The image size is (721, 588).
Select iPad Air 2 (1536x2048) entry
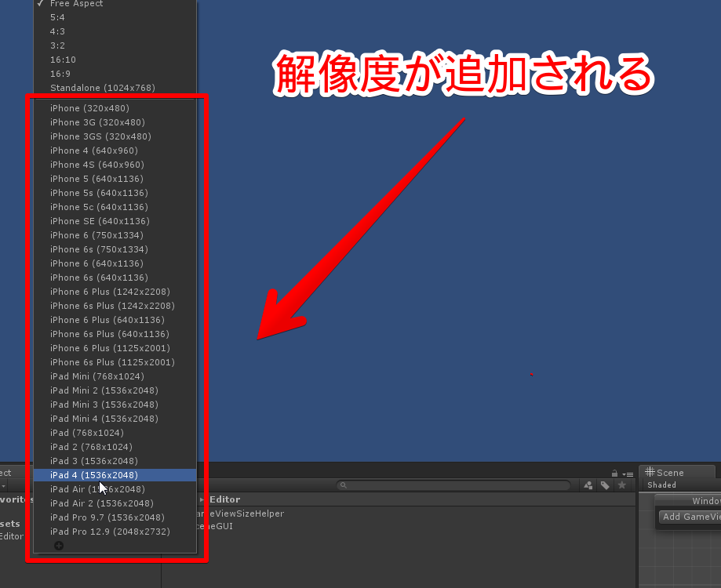click(x=115, y=503)
